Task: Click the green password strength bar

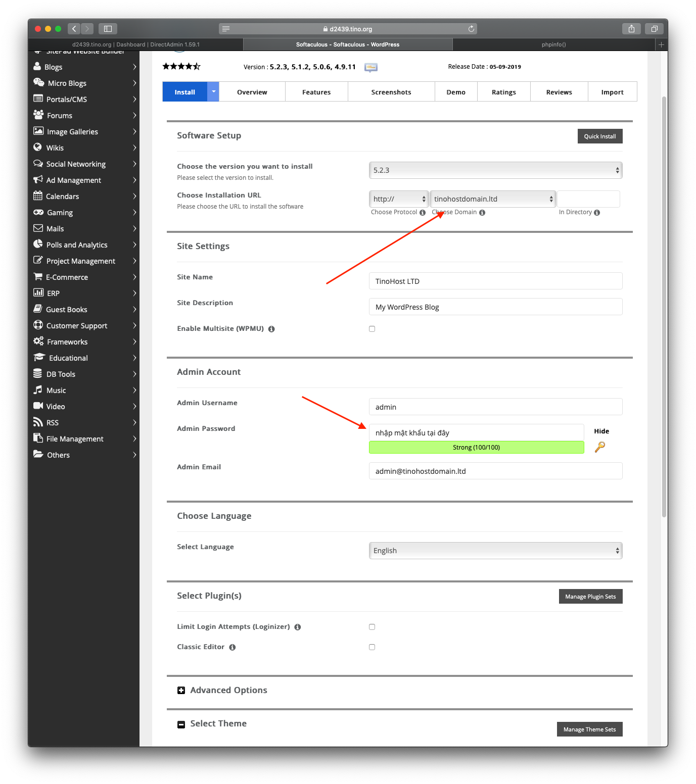Action: (x=477, y=448)
